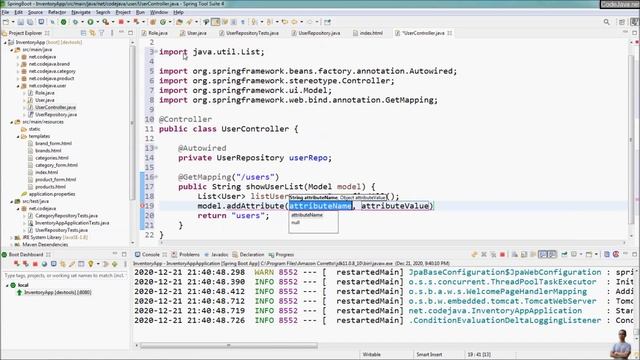Viewport: 640px width, 360px height.
Task: Open the Run button dropdown arrow
Action: (x=97, y=22)
